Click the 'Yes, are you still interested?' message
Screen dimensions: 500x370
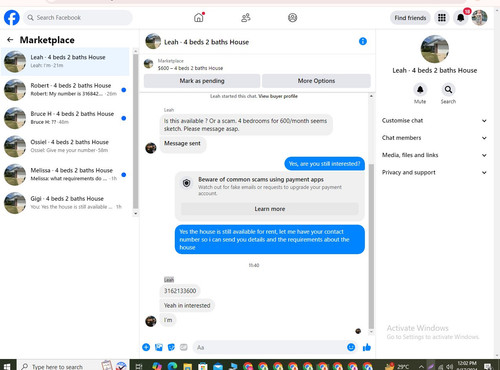click(x=324, y=164)
